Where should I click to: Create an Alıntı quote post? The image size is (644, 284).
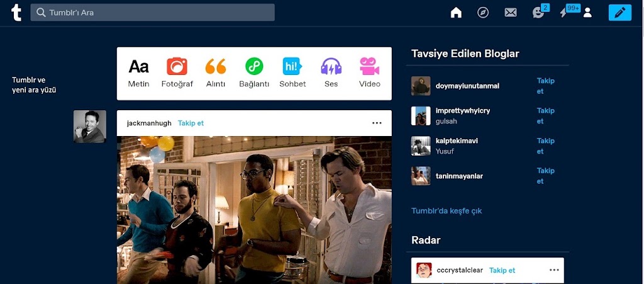pyautogui.click(x=216, y=73)
